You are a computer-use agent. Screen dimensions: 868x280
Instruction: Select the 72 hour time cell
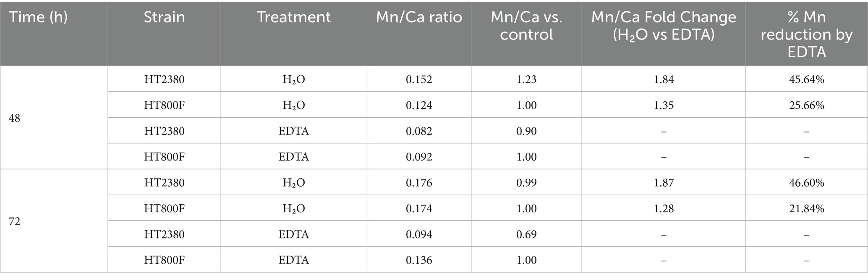[x=15, y=222]
